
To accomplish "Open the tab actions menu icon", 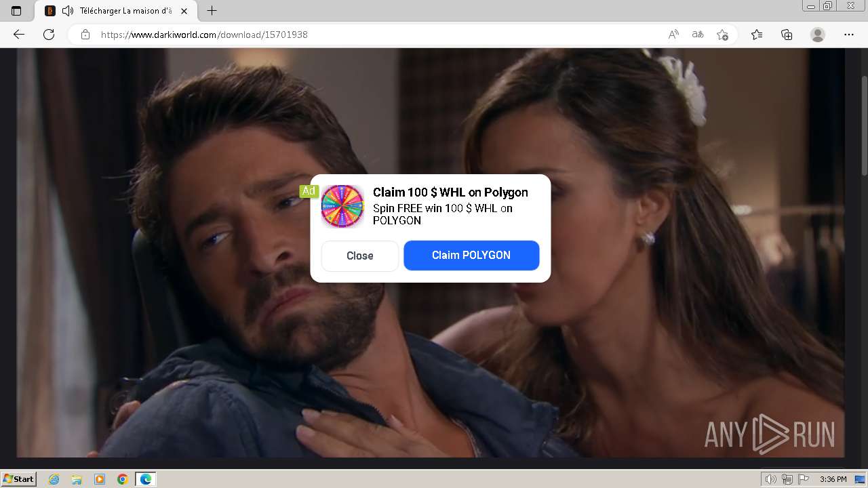I will [x=16, y=11].
